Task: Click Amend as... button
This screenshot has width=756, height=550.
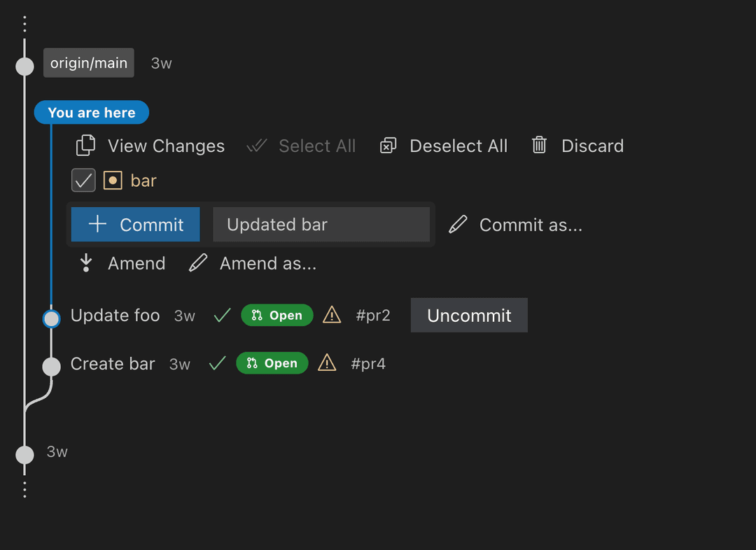Action: (253, 263)
